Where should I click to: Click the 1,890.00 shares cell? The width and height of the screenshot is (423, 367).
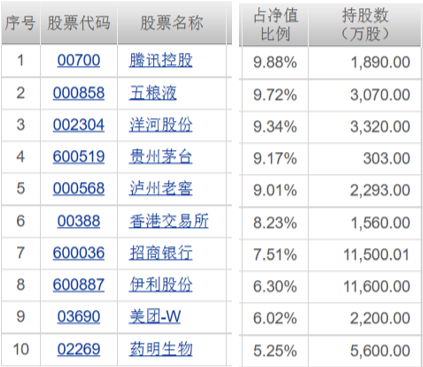click(365, 62)
